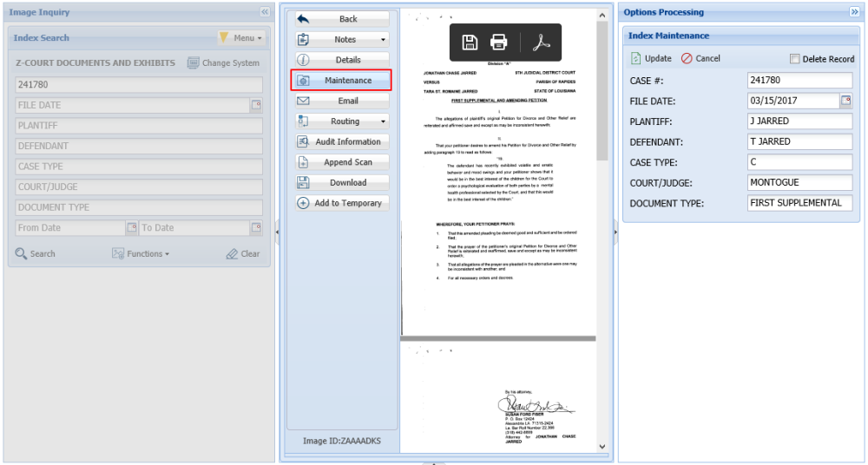Click the FILE DATE field showing 03/15/2017
This screenshot has height=465, width=868.
[x=794, y=101]
